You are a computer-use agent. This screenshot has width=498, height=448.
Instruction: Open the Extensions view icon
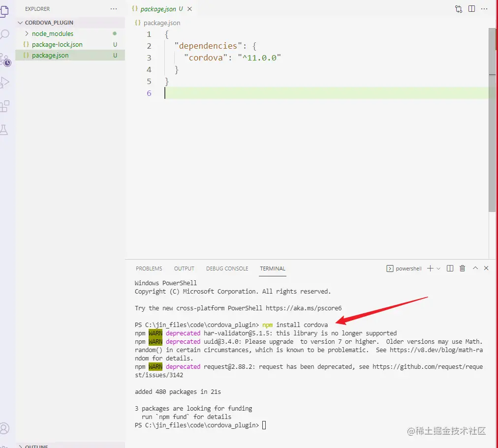click(x=4, y=106)
